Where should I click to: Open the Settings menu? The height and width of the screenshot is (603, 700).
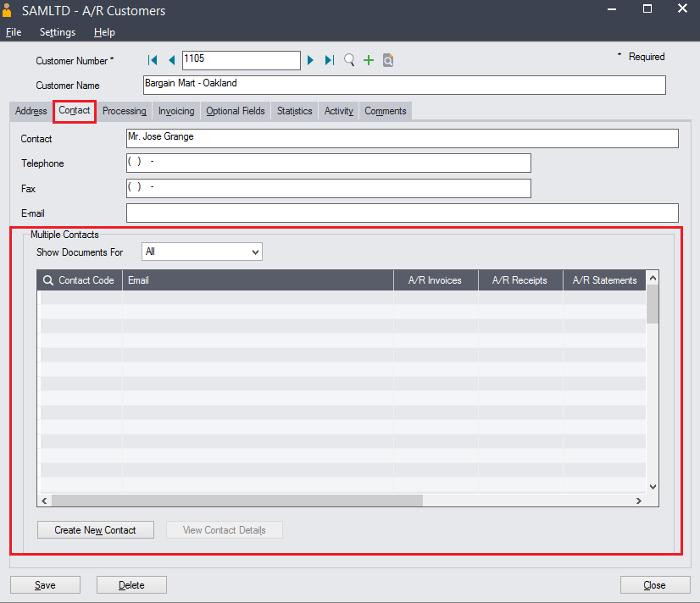58,32
